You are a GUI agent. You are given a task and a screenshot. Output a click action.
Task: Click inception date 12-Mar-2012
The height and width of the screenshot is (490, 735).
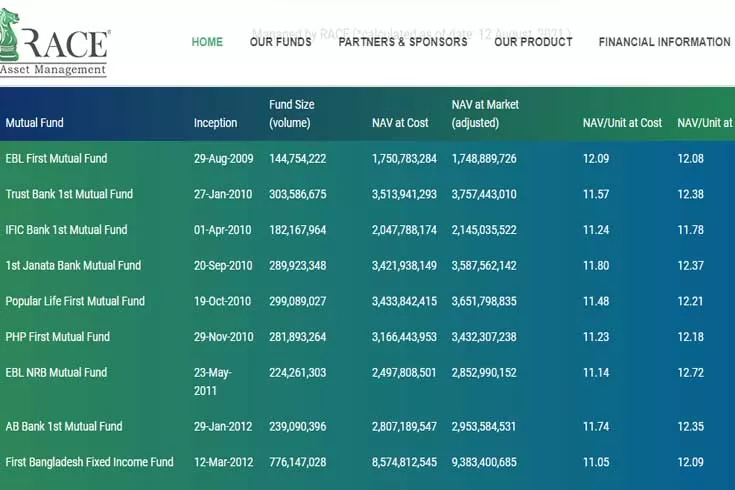224,462
